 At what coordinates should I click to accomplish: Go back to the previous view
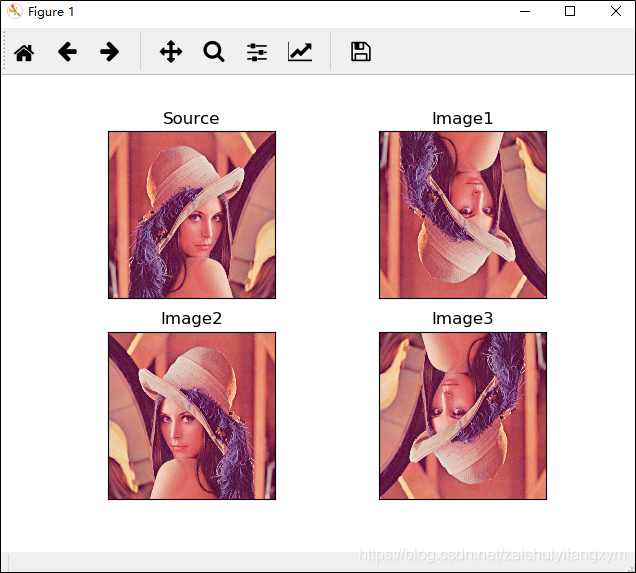pos(67,52)
